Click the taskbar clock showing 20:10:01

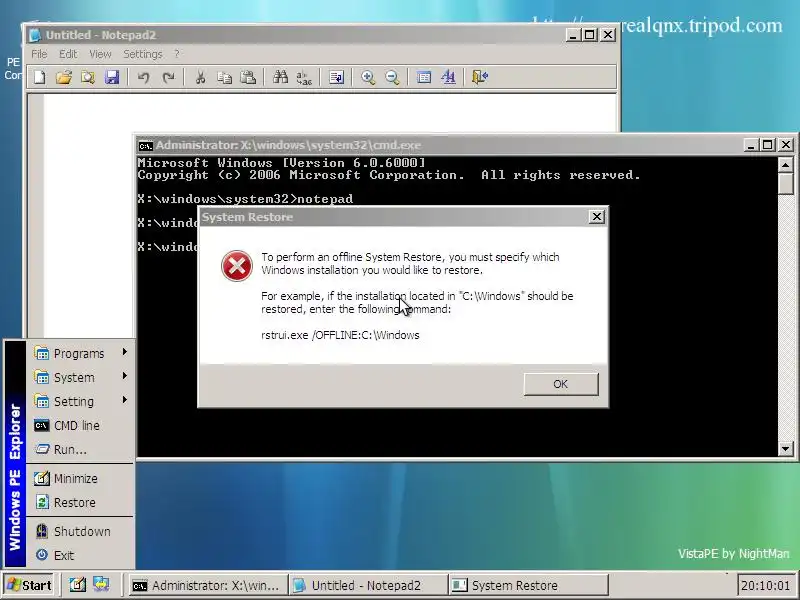click(x=765, y=585)
